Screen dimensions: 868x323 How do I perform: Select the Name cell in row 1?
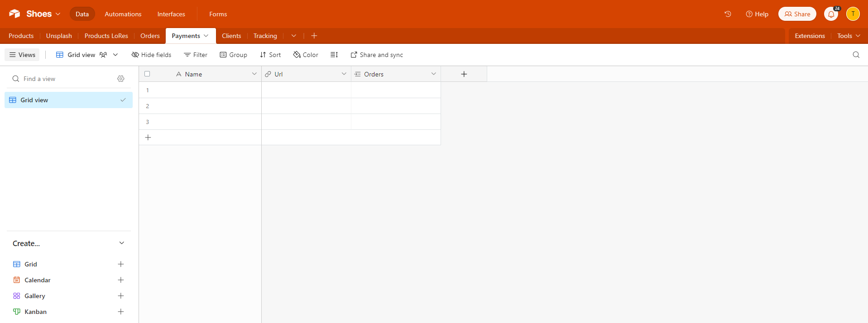208,90
